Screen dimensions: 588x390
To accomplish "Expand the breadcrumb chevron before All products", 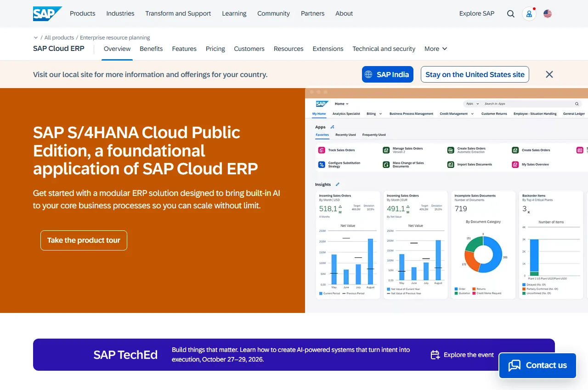I will click(x=36, y=38).
